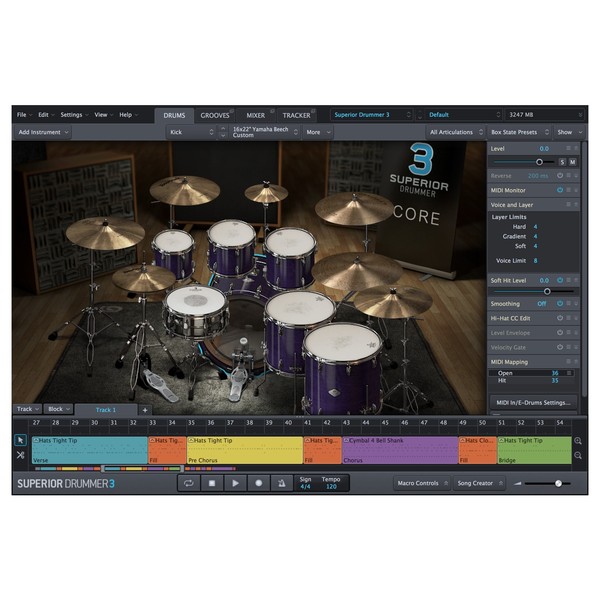
Task: Enable the Level Envelope power button
Action: pyautogui.click(x=560, y=333)
